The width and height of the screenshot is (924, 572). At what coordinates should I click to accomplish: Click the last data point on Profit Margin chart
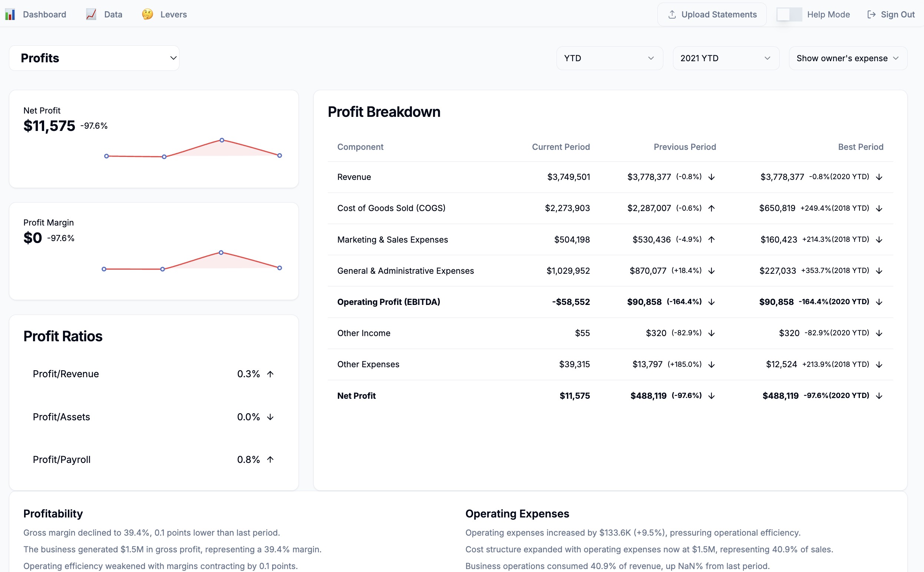[x=280, y=268]
